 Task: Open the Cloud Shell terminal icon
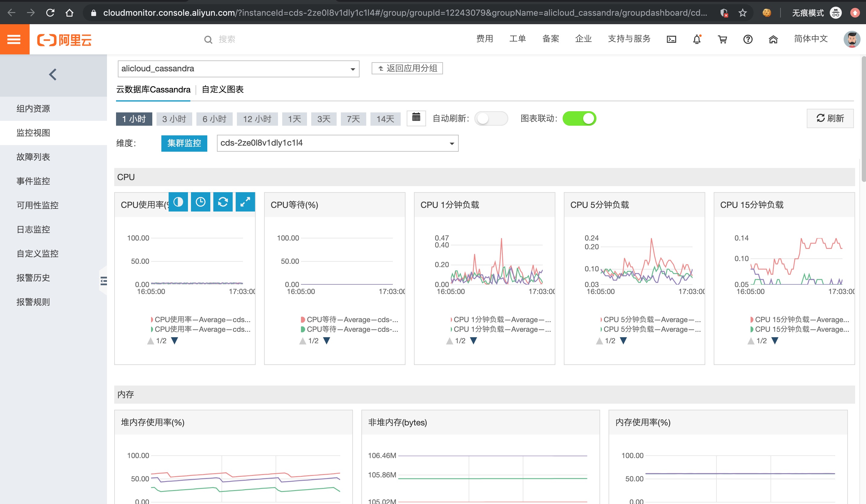click(x=671, y=40)
